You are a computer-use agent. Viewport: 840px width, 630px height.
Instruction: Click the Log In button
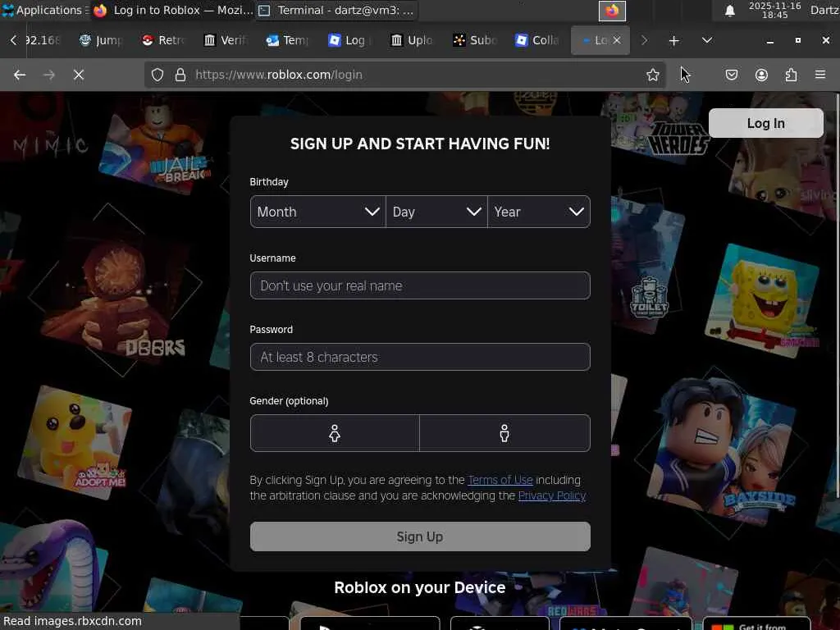point(765,123)
